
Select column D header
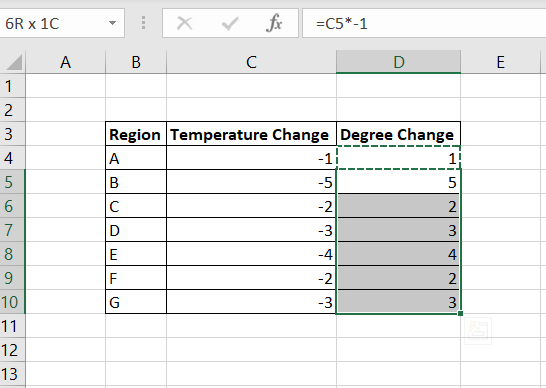[x=398, y=62]
